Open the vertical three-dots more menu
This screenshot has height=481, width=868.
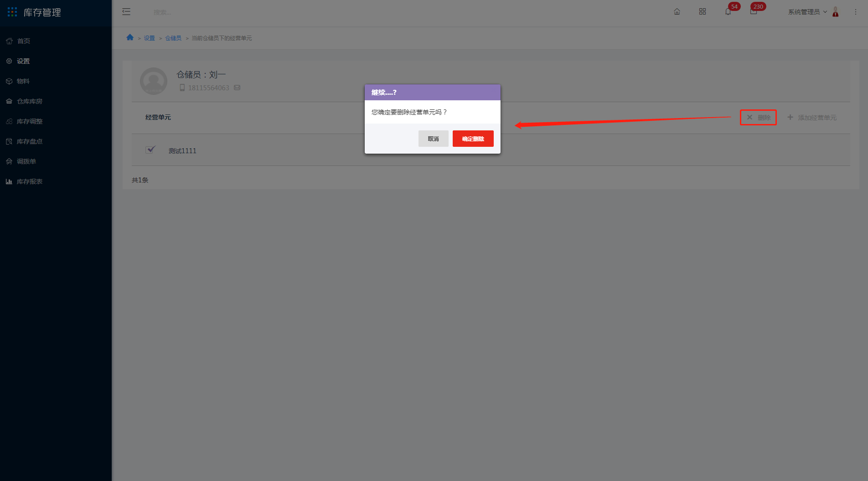pyautogui.click(x=856, y=12)
